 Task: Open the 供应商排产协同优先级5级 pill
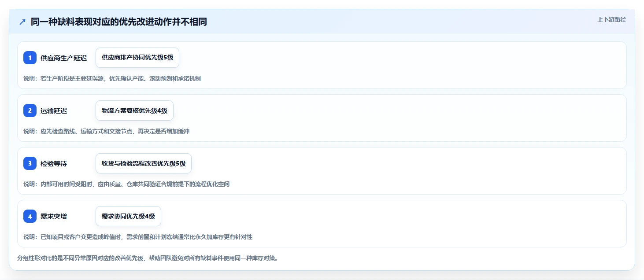137,58
